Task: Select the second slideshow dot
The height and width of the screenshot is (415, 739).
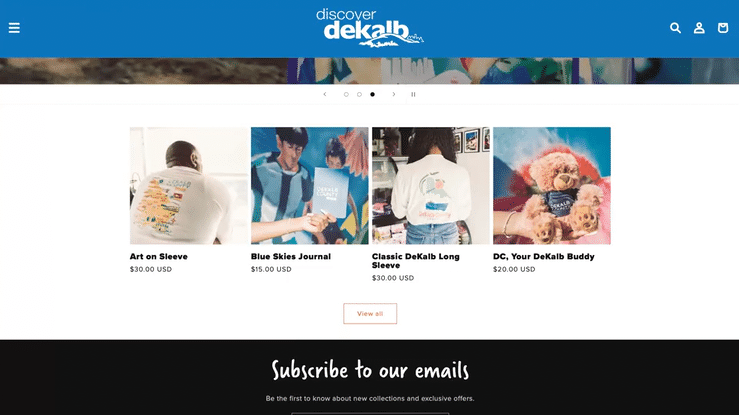Action: pos(359,94)
